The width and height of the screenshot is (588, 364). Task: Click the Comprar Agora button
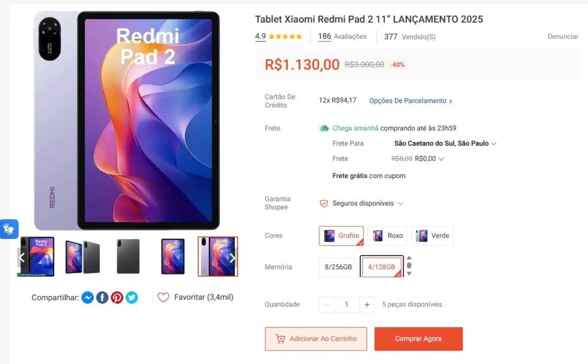click(419, 339)
